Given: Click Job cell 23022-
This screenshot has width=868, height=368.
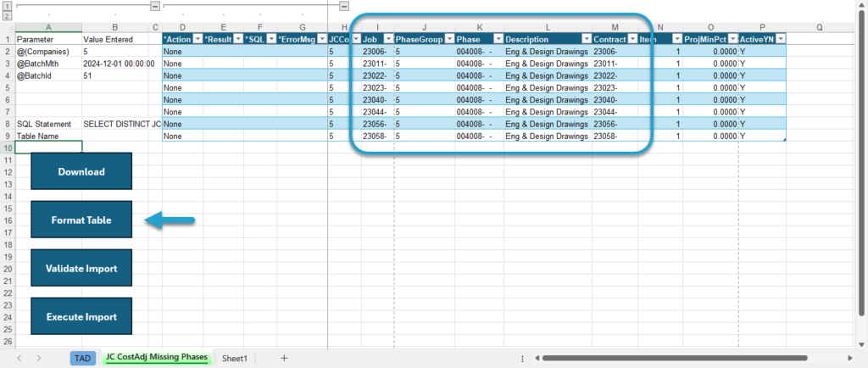Looking at the screenshot, I should (x=377, y=75).
